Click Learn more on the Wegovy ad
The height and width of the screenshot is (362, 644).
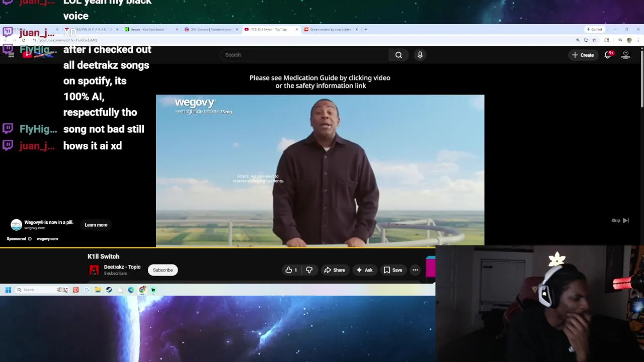pyautogui.click(x=96, y=225)
